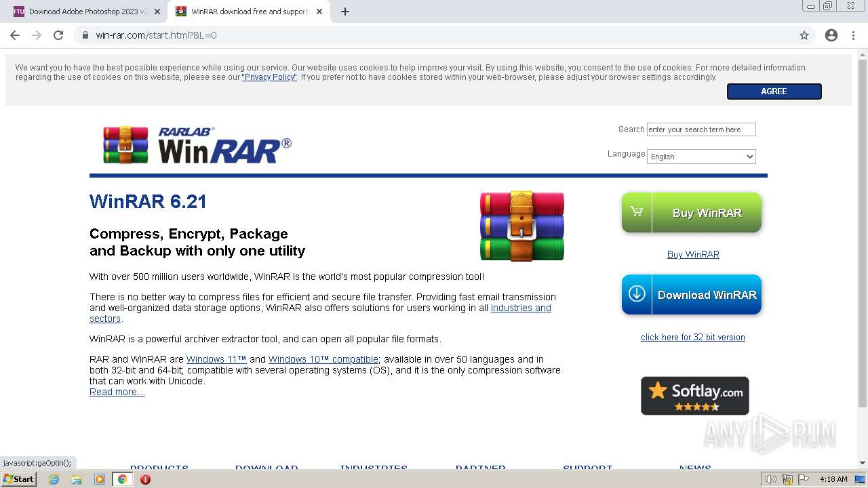
Task: Click the download arrow icon on Download button
Action: (x=637, y=293)
